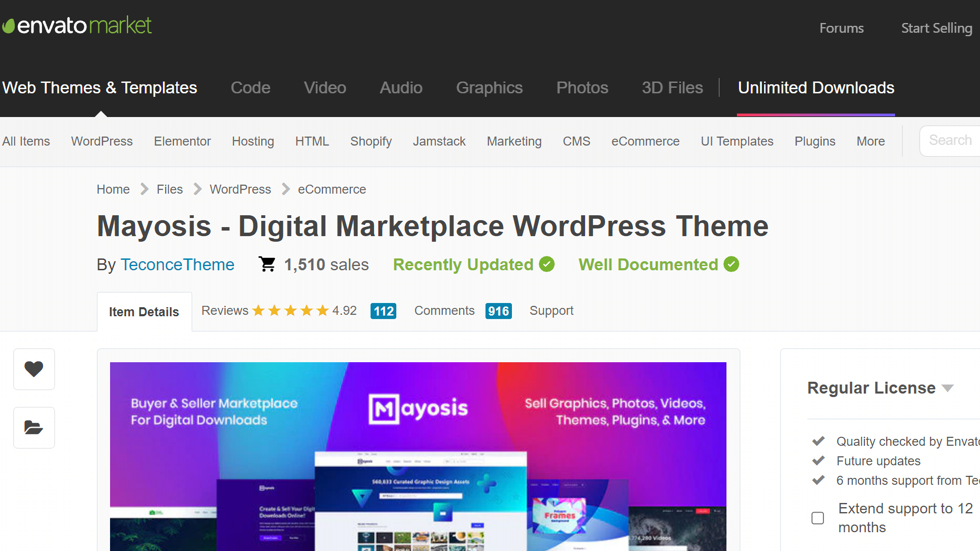980x551 pixels.
Task: Click the add to collection folder icon
Action: pos(34,427)
